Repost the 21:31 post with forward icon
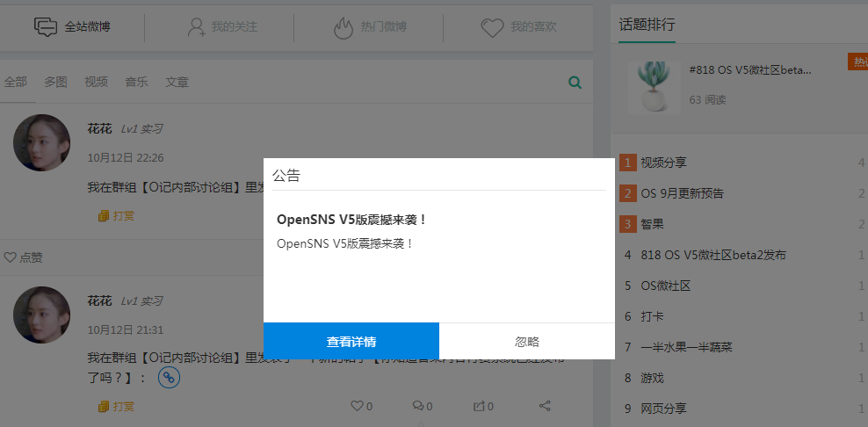 [479, 406]
